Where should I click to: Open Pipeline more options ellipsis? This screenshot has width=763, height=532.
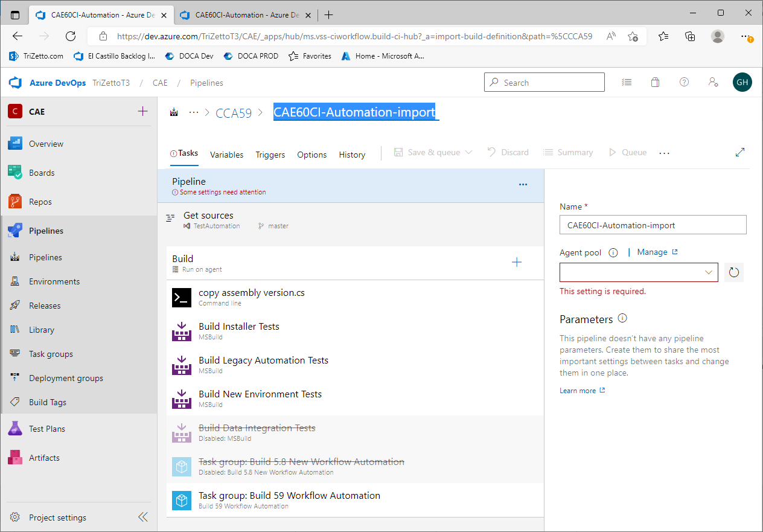(523, 185)
